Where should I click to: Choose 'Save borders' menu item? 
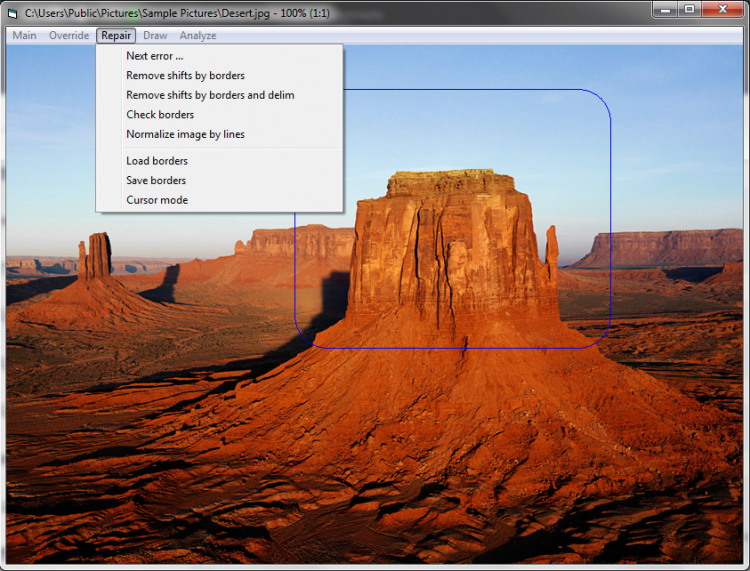click(220, 181)
